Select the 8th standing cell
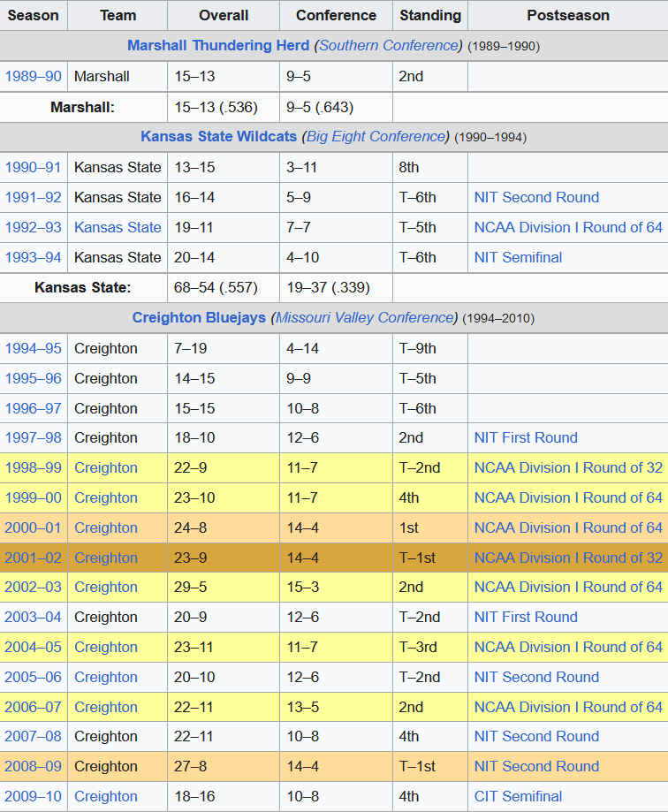This screenshot has width=668, height=812. coord(430,168)
